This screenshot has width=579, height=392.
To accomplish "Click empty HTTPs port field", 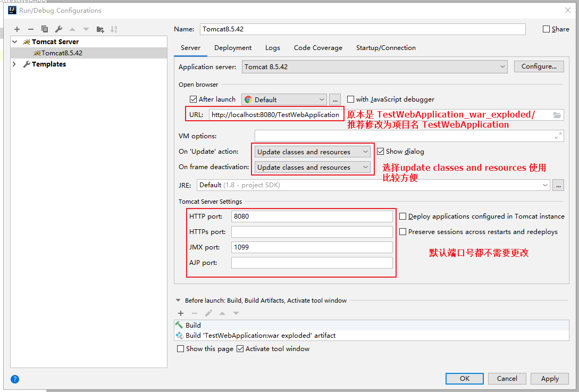I will pyautogui.click(x=312, y=232).
